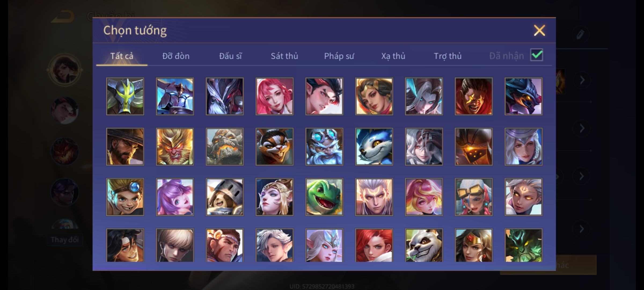Choose the pink-haired female hero portrait
This screenshot has height=290, width=644.
point(275,96)
